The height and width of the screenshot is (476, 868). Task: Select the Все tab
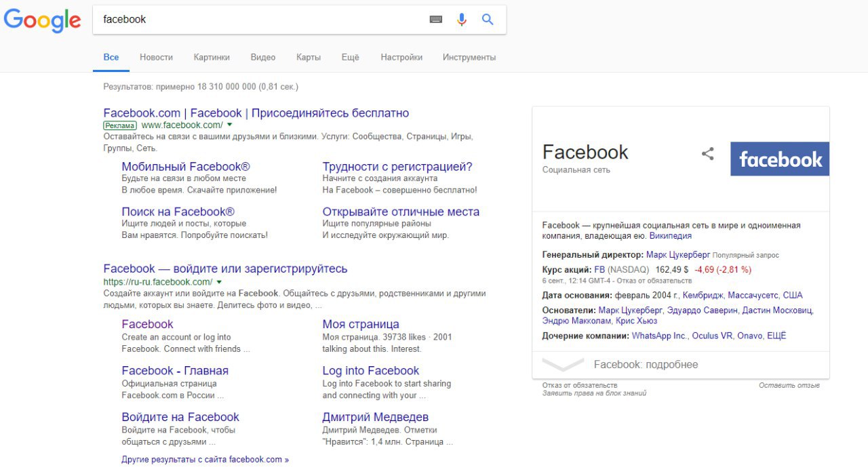coord(111,58)
